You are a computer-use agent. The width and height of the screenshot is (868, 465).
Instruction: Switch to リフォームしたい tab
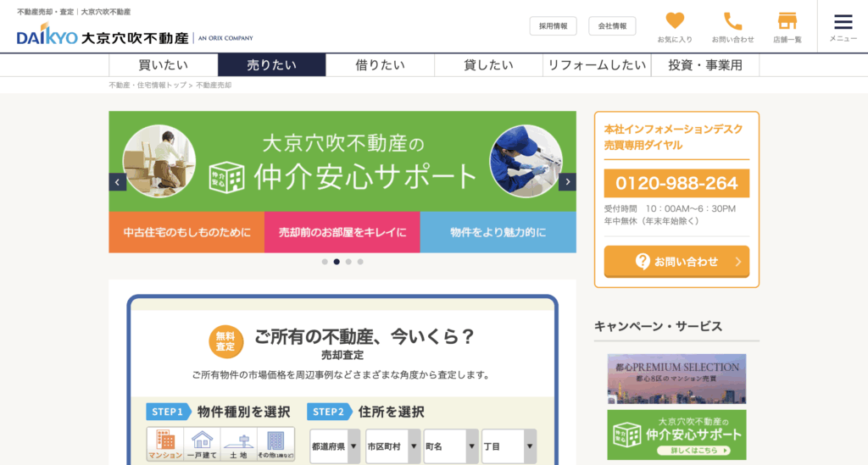point(597,65)
